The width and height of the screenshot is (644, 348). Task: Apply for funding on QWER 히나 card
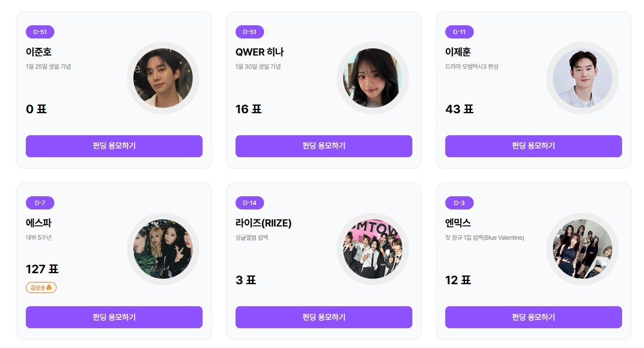[x=324, y=146]
